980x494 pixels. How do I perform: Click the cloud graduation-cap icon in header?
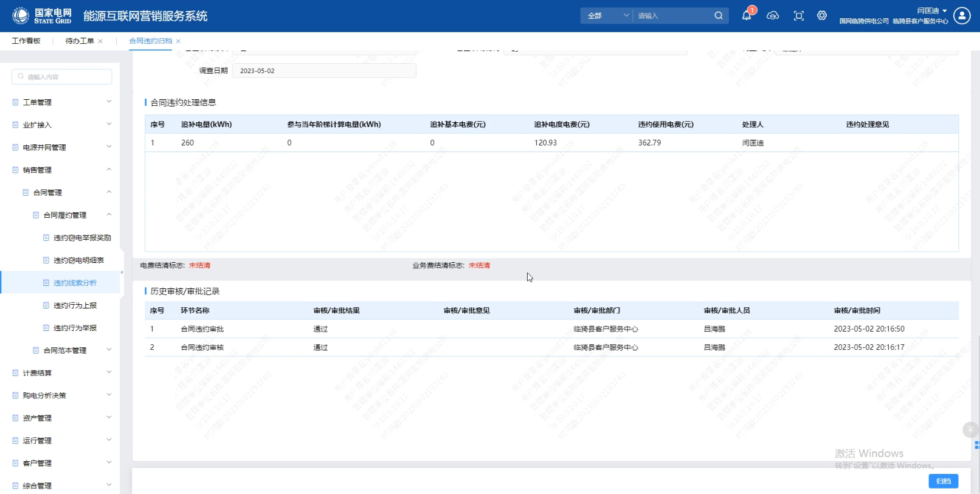tap(773, 16)
